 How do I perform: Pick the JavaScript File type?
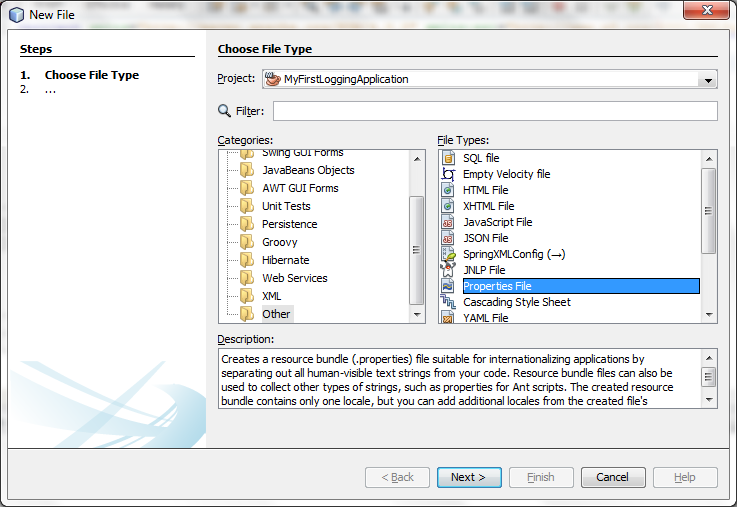click(x=498, y=222)
